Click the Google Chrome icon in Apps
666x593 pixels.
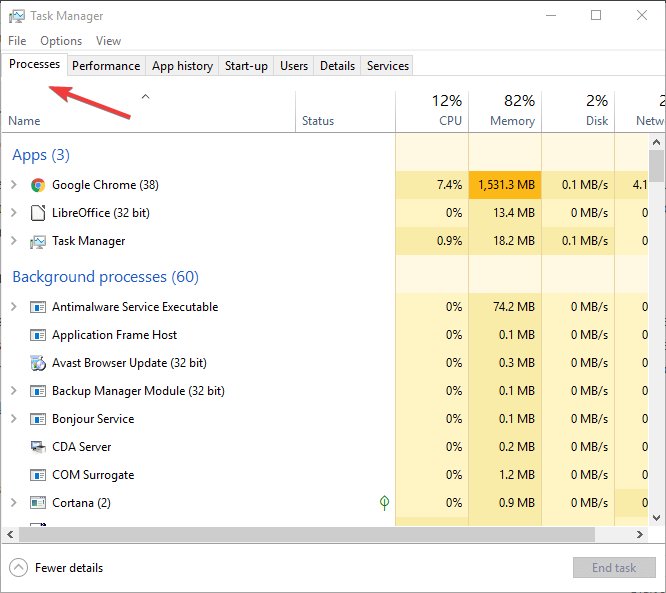tap(38, 185)
